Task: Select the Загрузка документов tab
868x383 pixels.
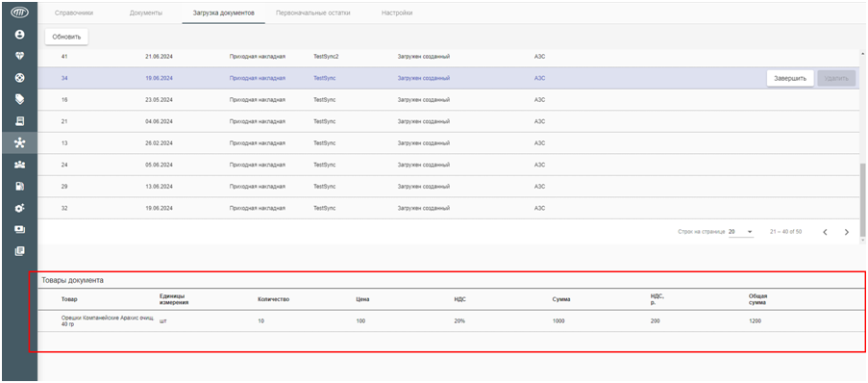Action: click(x=224, y=13)
